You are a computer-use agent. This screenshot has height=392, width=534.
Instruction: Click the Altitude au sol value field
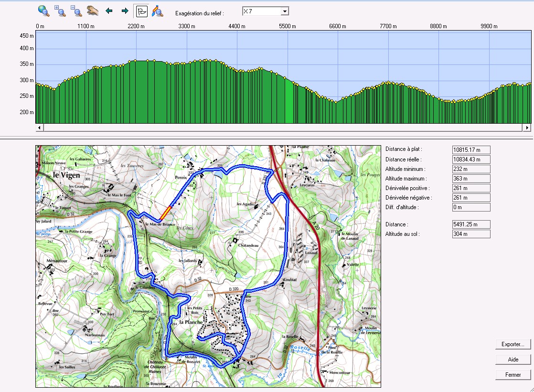(471, 234)
